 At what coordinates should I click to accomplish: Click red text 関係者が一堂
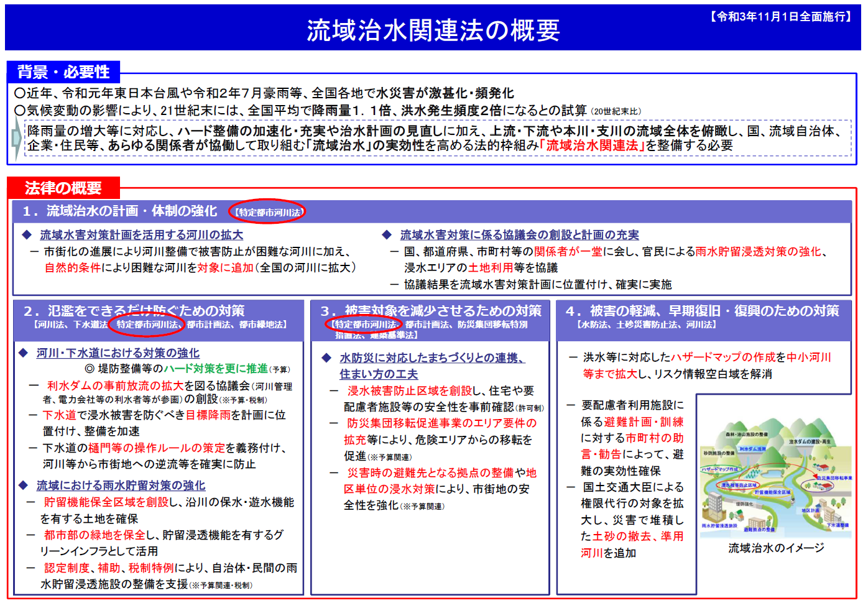568,252
